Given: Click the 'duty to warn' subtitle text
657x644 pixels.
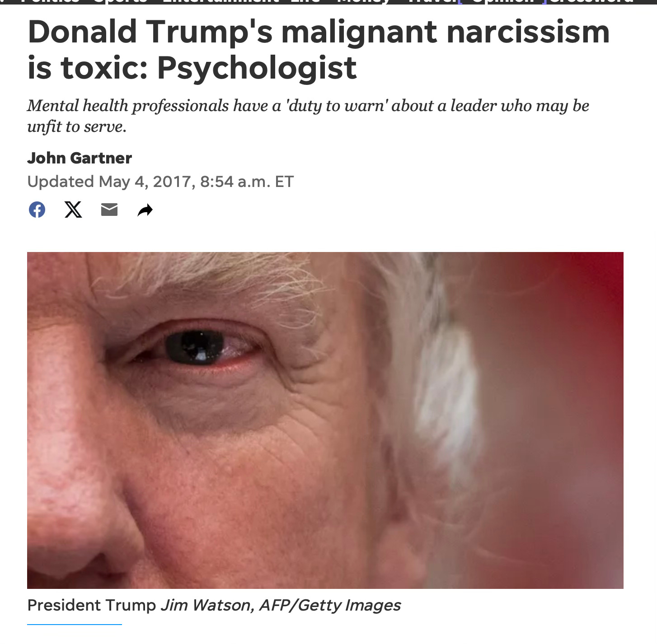Looking at the screenshot, I should click(x=308, y=116).
